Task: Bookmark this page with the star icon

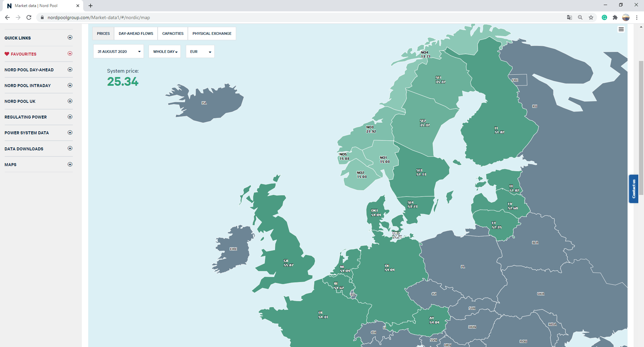Action: (591, 17)
